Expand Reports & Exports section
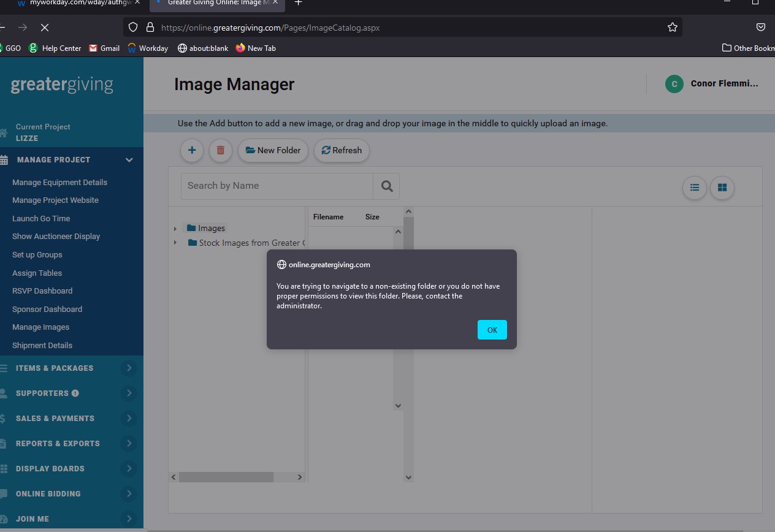 (129, 444)
